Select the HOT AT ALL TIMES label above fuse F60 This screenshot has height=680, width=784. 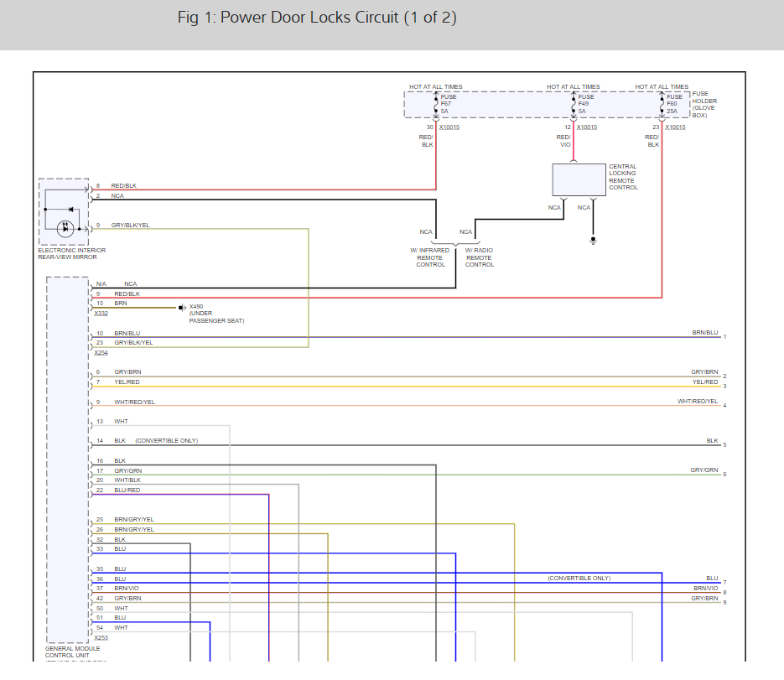tap(662, 86)
